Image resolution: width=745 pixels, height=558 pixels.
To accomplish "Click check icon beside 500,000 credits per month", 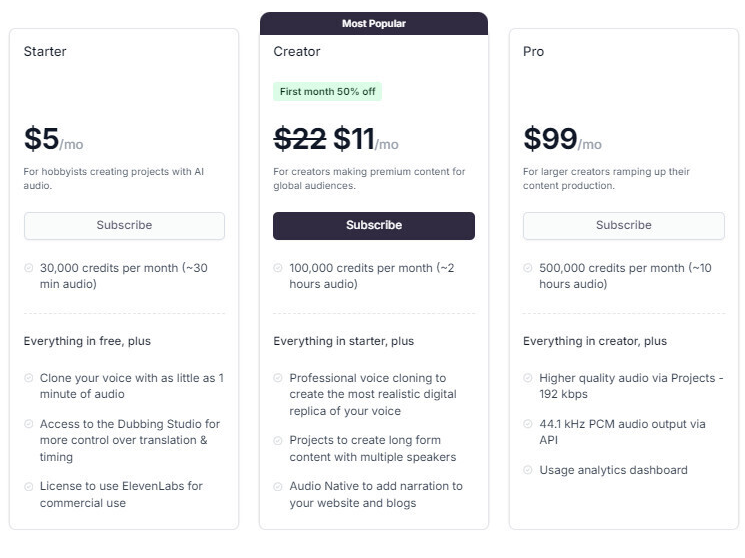I will 528,268.
